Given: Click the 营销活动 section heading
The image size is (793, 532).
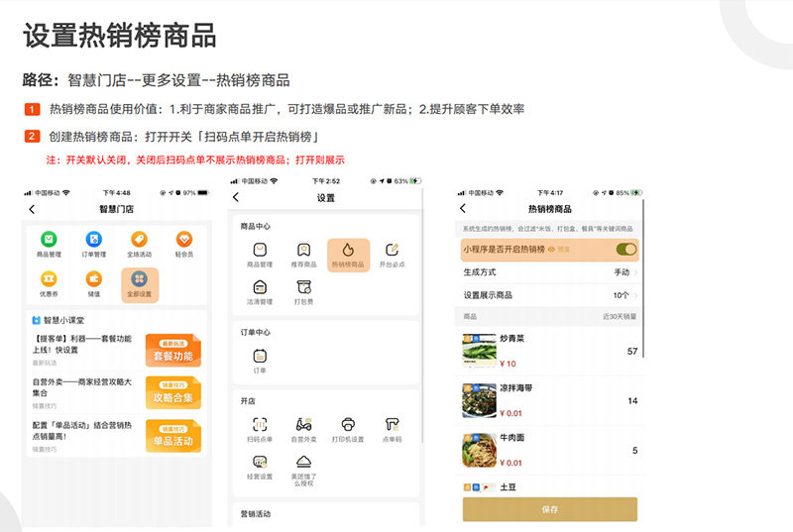Looking at the screenshot, I should click(x=256, y=514).
